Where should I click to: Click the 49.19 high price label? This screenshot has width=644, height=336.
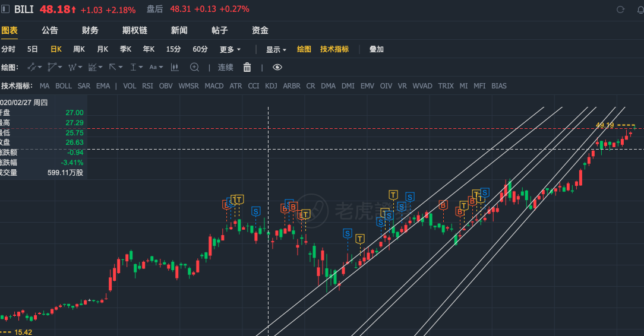tap(605, 125)
